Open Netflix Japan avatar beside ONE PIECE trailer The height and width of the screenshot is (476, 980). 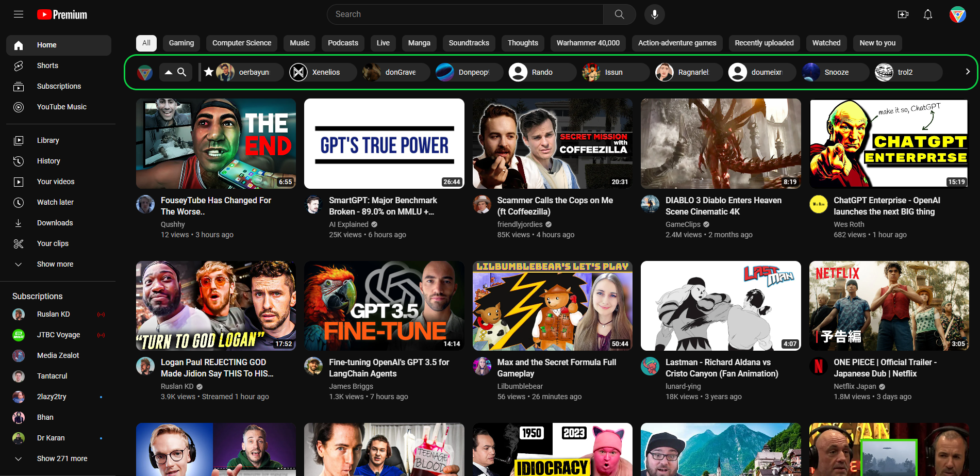(x=819, y=366)
